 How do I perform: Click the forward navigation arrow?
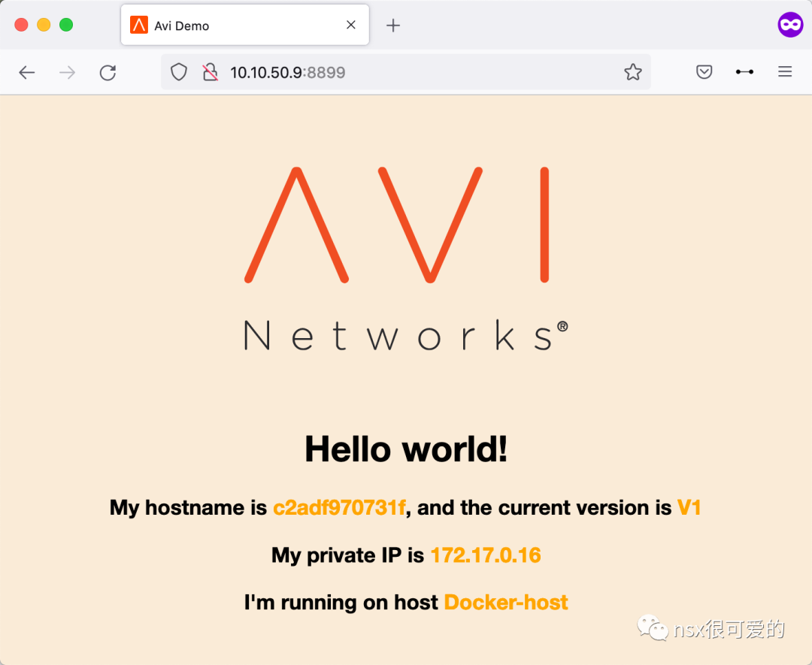click(x=68, y=72)
